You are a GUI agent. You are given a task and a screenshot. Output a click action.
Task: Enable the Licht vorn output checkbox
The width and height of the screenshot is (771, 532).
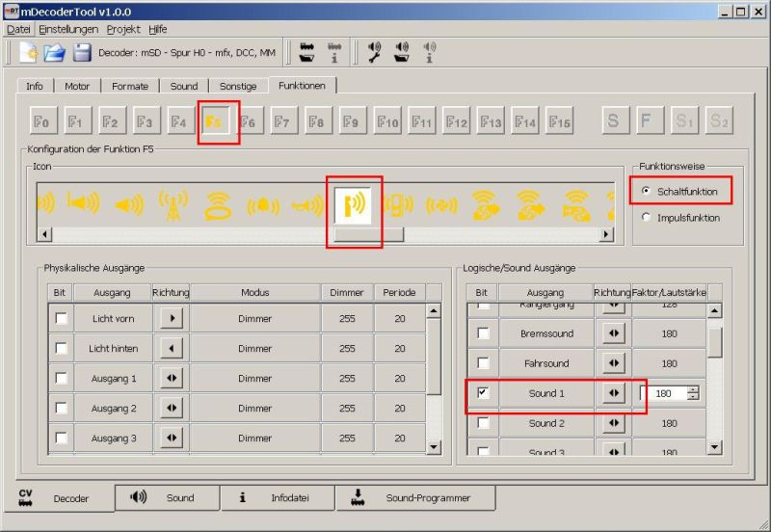point(62,319)
